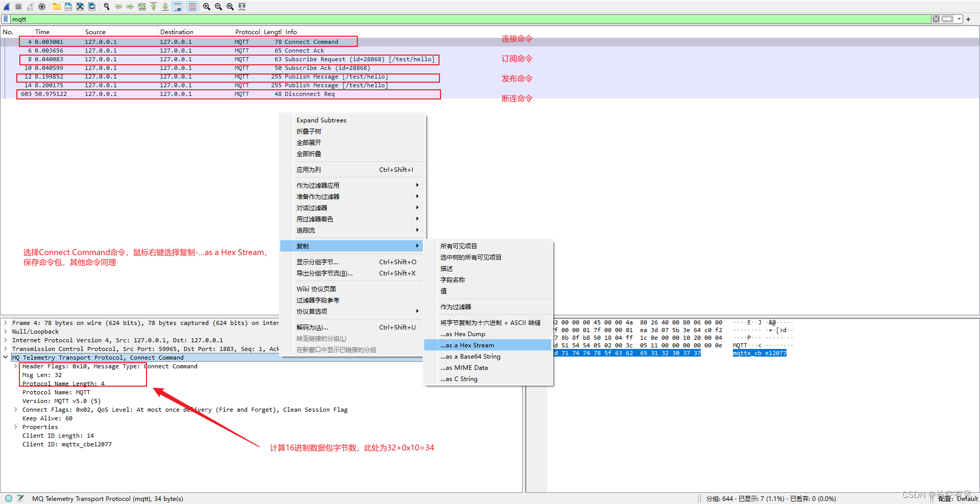Open display filter bookmark menu
The width and height of the screenshot is (980, 504).
click(x=6, y=19)
